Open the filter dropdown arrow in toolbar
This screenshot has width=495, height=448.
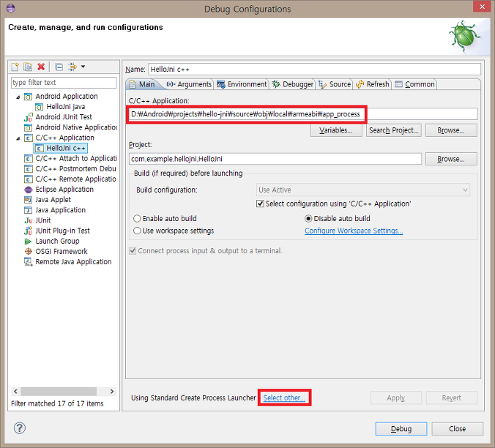pos(83,67)
